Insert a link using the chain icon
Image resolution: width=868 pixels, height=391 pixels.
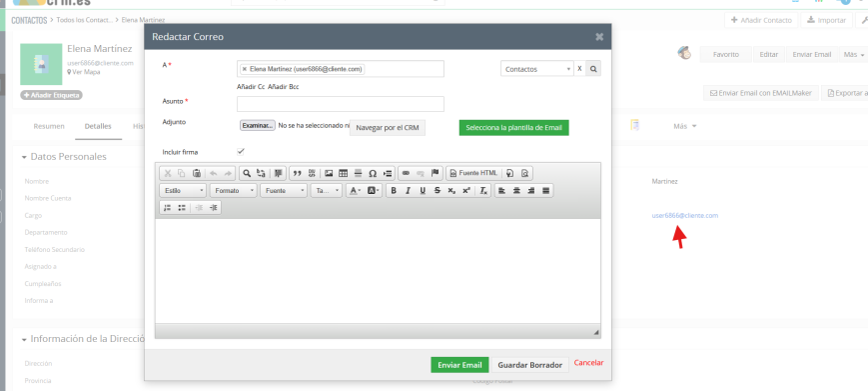[x=406, y=173]
